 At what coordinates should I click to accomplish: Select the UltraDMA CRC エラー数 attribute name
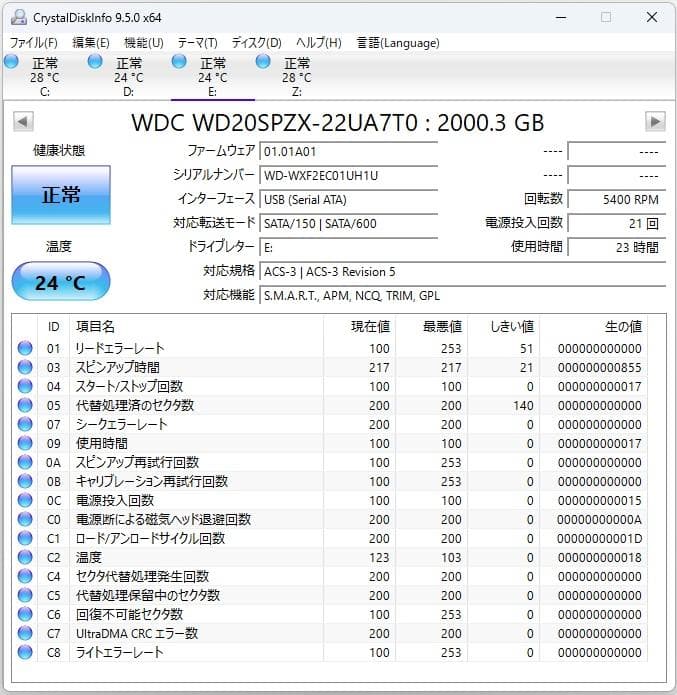pos(137,633)
